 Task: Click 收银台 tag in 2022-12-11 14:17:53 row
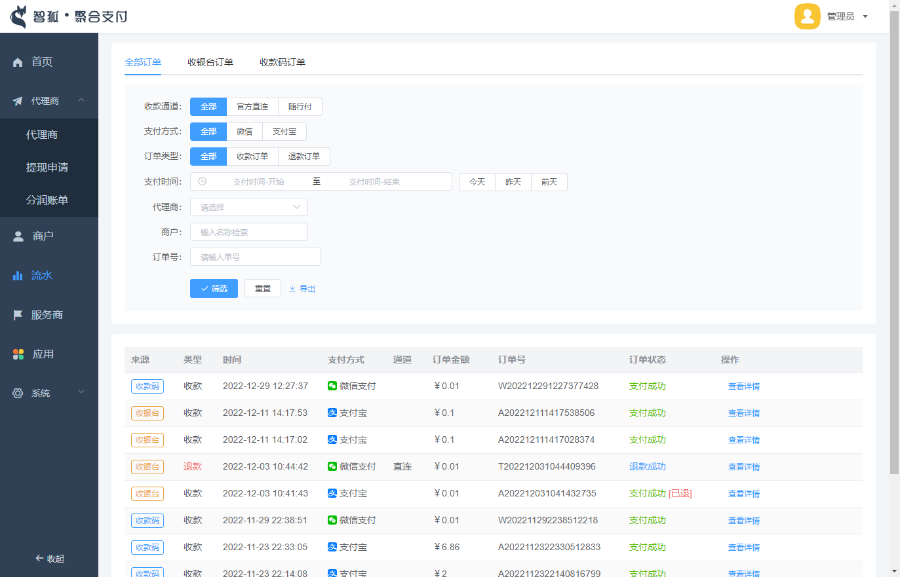[148, 413]
